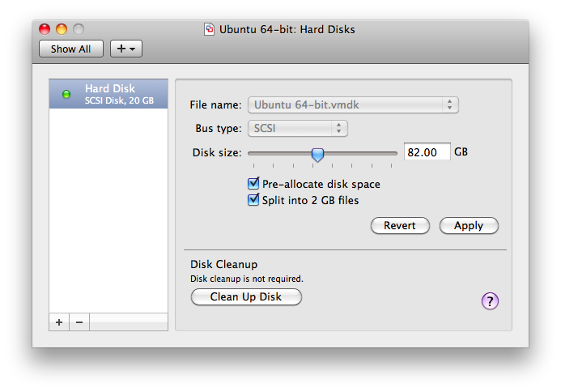Uncheck Split into 2 GB files
This screenshot has height=392, width=561.
coord(253,200)
